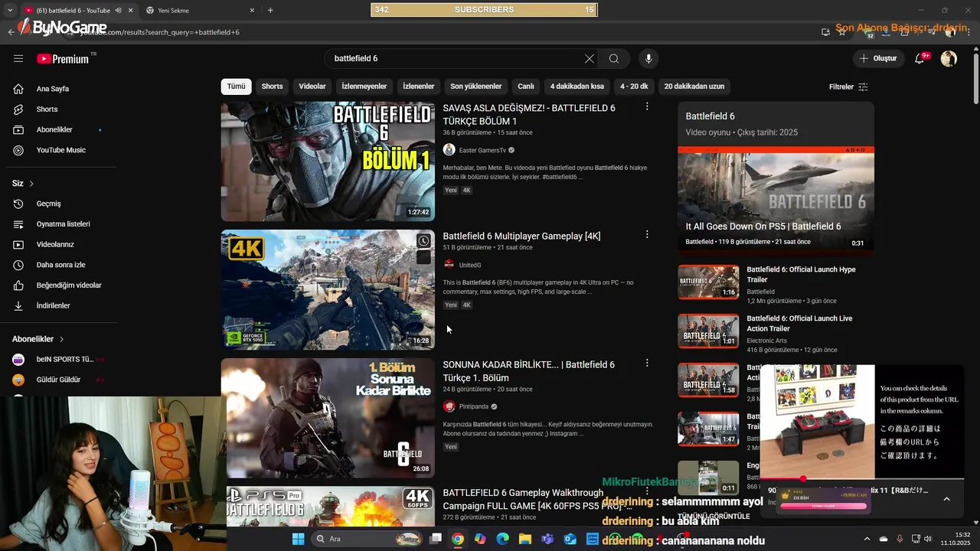Viewport: 980px width, 551px height.
Task: Open the notifications bell
Action: point(920,58)
